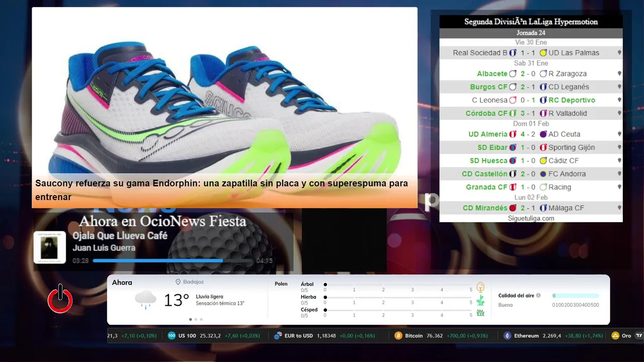644x362 pixels.
Task: Click the Dom 01 Feb date header
Action: pos(531,124)
